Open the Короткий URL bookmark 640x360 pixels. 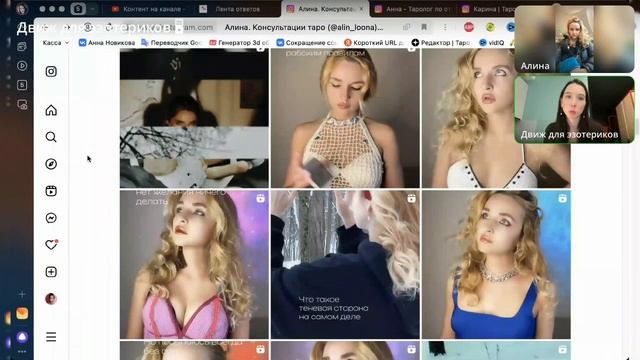(x=374, y=42)
